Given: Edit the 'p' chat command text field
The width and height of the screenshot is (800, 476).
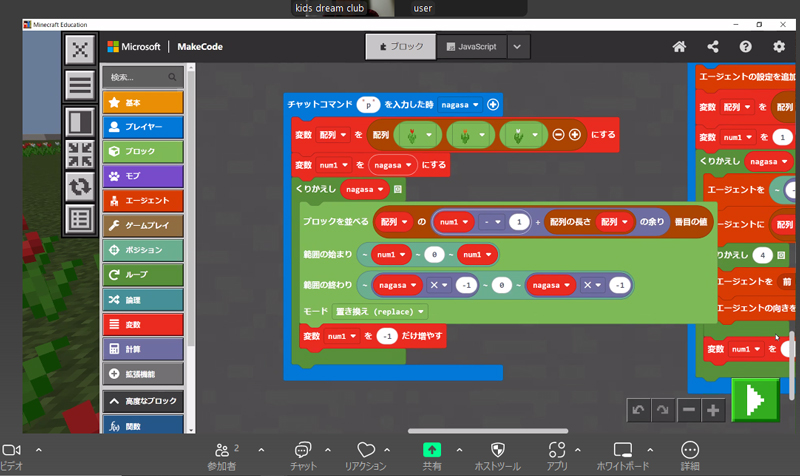Looking at the screenshot, I should 368,105.
